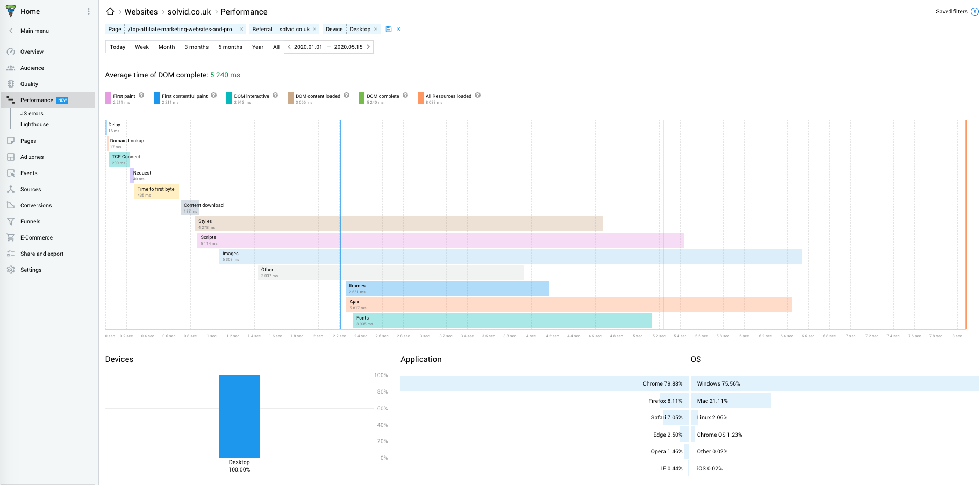The height and width of the screenshot is (485, 980).
Task: Go to the next date range
Action: tap(368, 47)
